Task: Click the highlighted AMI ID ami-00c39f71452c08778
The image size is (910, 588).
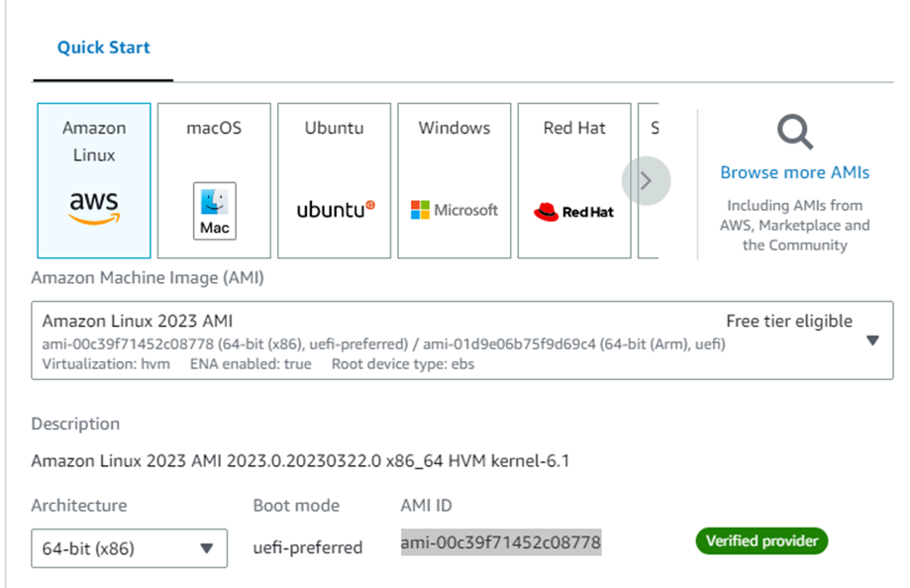Action: tap(501, 542)
